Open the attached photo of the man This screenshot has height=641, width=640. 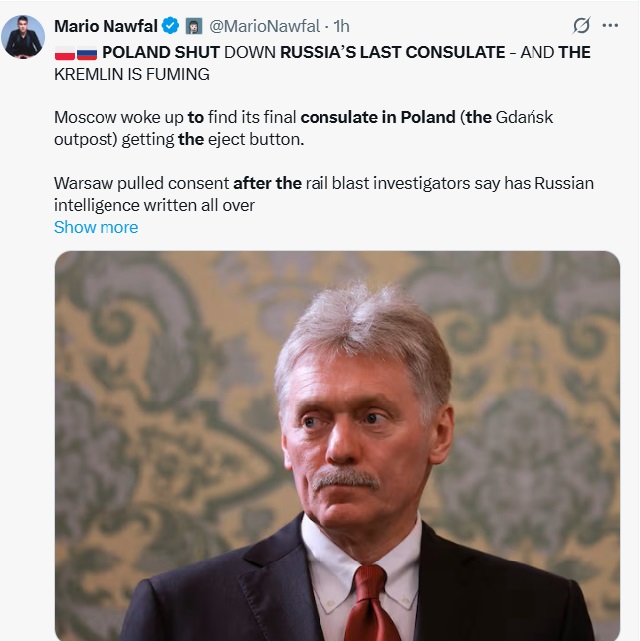tap(337, 445)
